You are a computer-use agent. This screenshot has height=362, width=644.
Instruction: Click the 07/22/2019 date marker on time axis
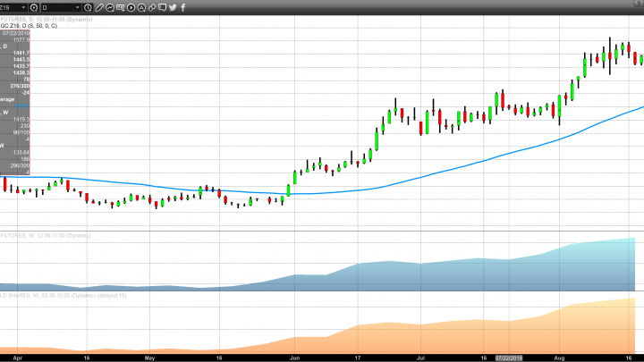(505, 356)
